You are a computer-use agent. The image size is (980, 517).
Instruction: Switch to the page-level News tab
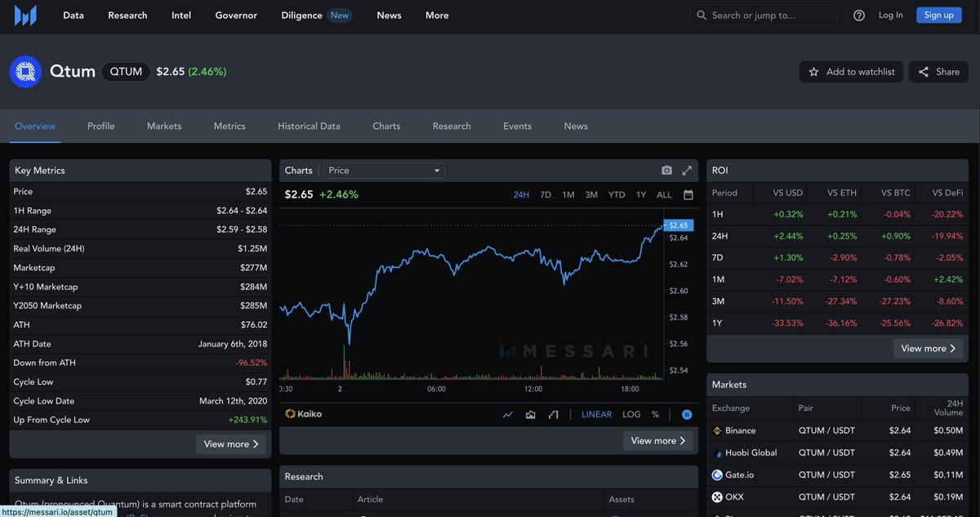pyautogui.click(x=576, y=126)
